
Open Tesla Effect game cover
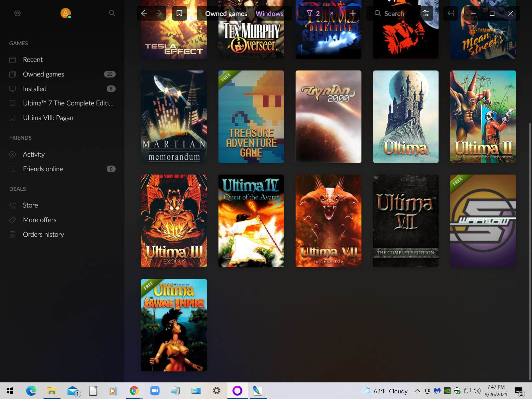(x=174, y=37)
